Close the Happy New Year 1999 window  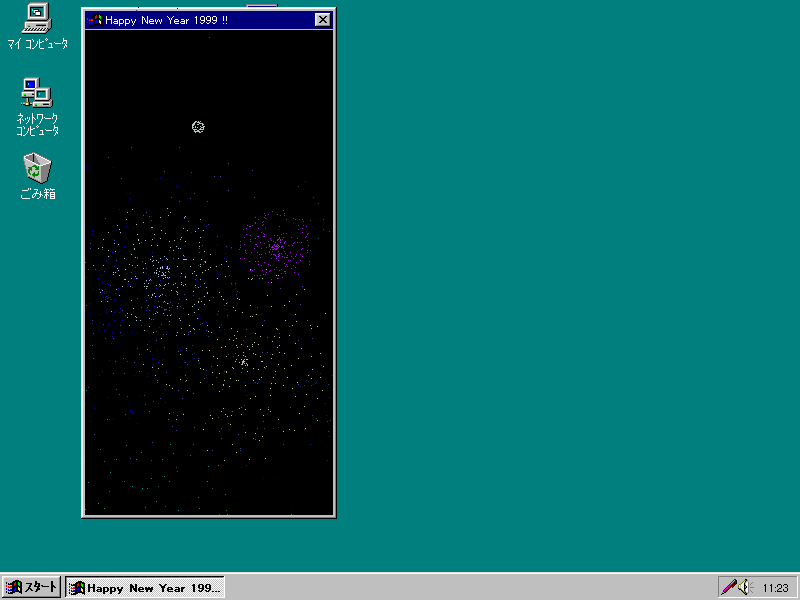click(322, 19)
